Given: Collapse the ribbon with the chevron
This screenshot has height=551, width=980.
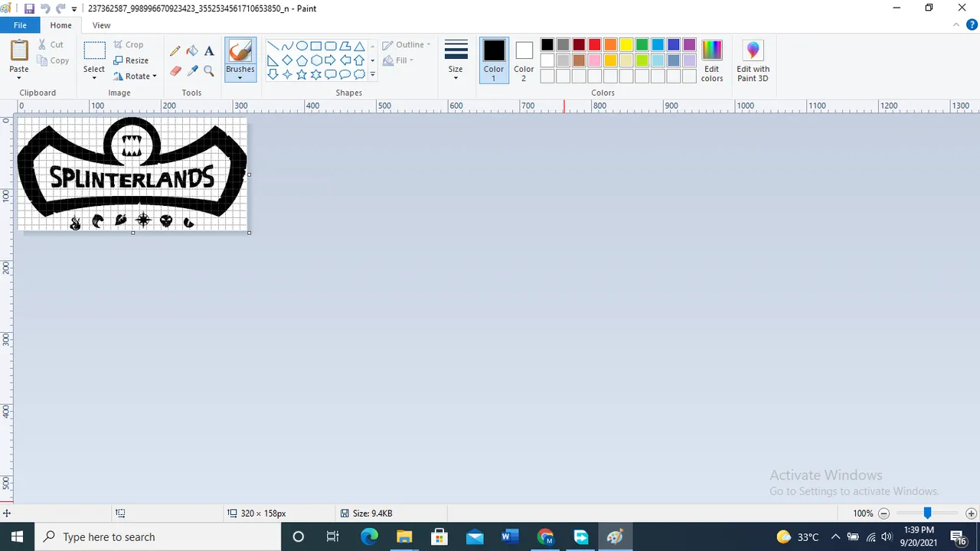Looking at the screenshot, I should (955, 25).
